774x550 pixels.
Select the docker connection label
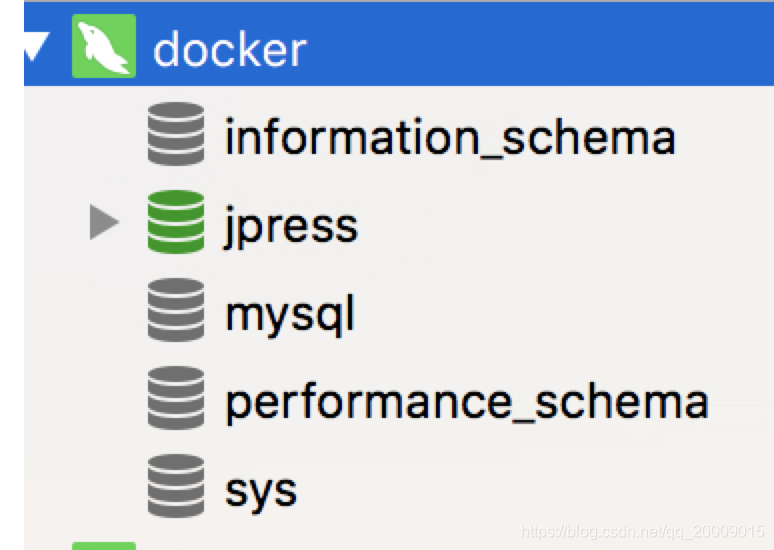[x=230, y=49]
